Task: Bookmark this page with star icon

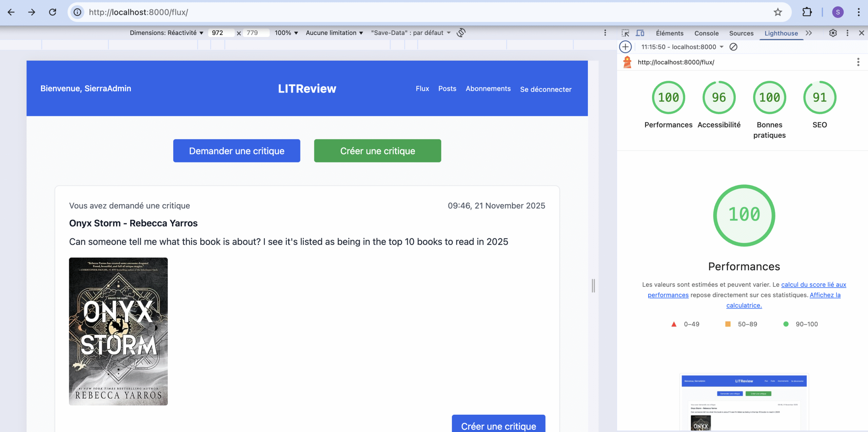Action: pos(777,12)
